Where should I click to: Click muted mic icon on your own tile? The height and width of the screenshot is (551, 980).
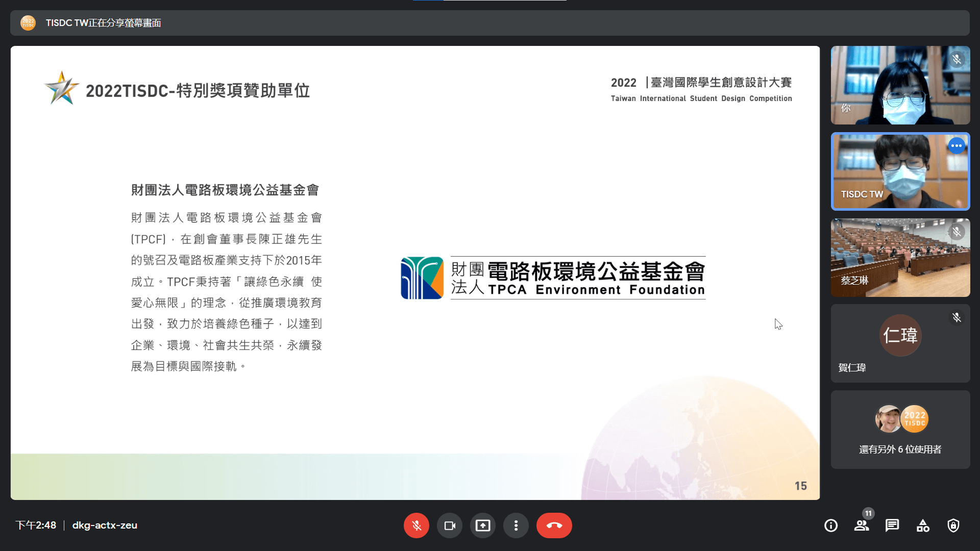(957, 59)
